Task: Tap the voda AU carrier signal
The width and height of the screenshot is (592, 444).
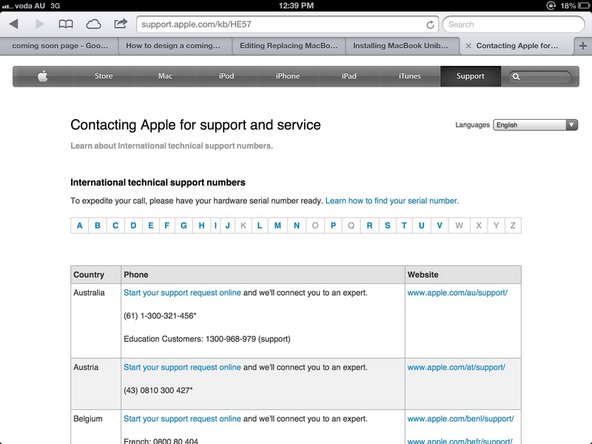Action: (24, 6)
